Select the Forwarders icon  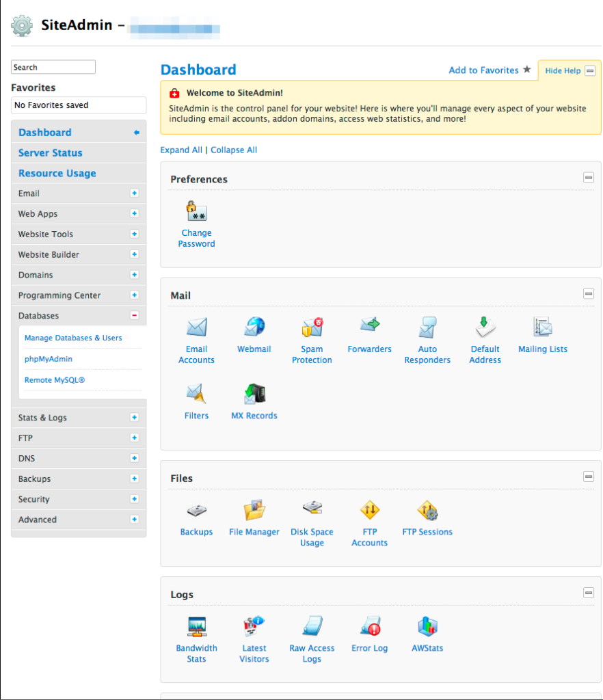coord(369,333)
